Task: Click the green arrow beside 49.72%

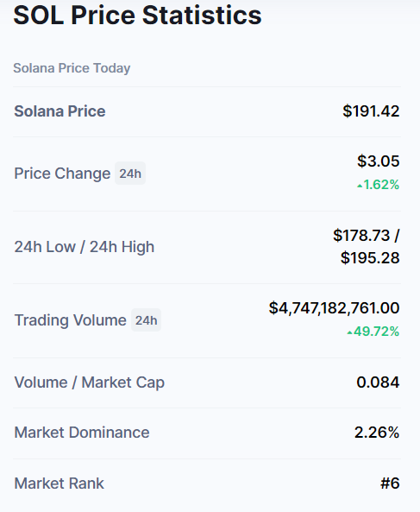Action: (350, 332)
